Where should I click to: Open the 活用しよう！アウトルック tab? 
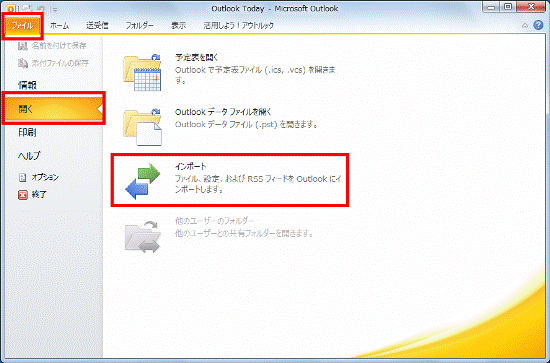[239, 26]
